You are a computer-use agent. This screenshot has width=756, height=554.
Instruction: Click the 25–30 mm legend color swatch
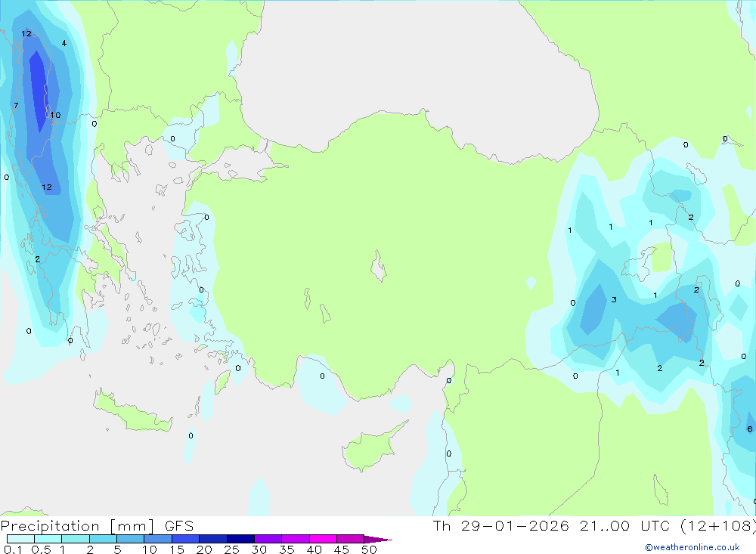pyautogui.click(x=240, y=539)
